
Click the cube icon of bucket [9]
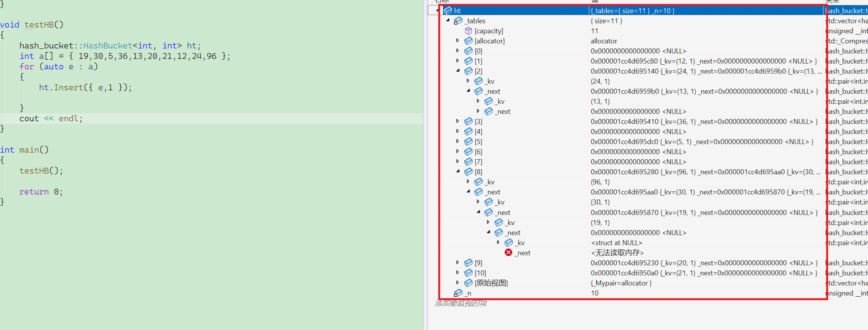[468, 263]
